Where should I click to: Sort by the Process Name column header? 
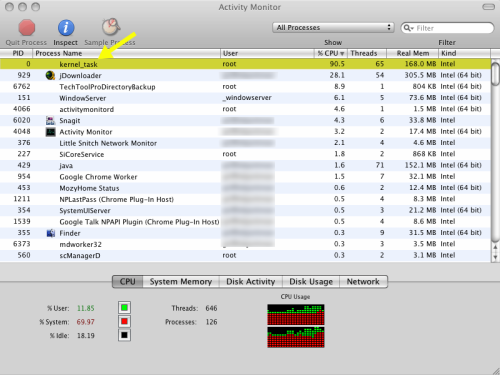pyautogui.click(x=126, y=53)
